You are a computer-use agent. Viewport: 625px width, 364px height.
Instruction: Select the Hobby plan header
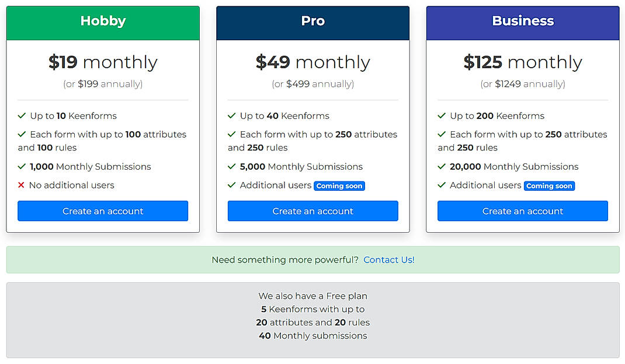coord(102,21)
